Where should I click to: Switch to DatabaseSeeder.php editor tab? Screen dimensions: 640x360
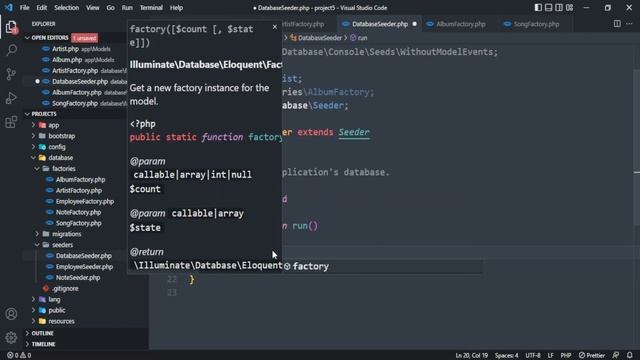pyautogui.click(x=380, y=24)
